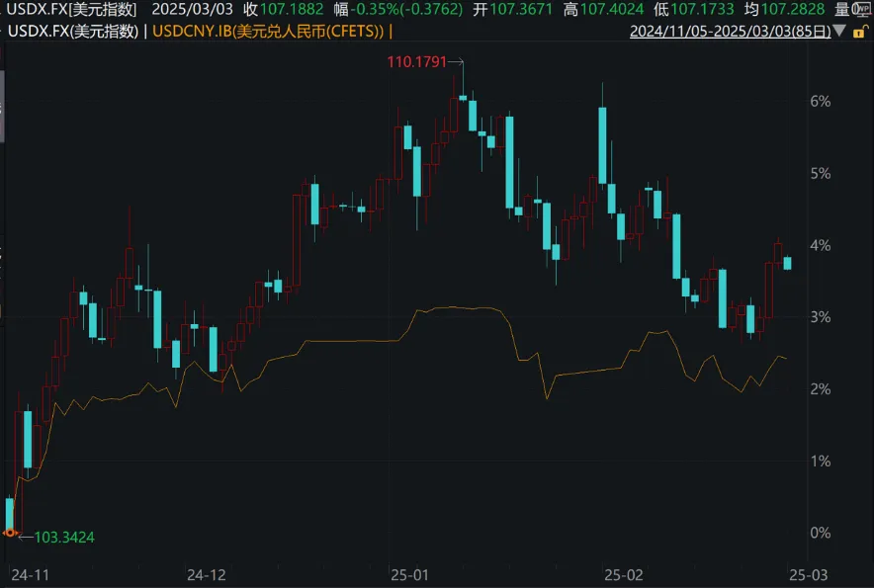Click the low value 低107.1733

[x=694, y=9]
